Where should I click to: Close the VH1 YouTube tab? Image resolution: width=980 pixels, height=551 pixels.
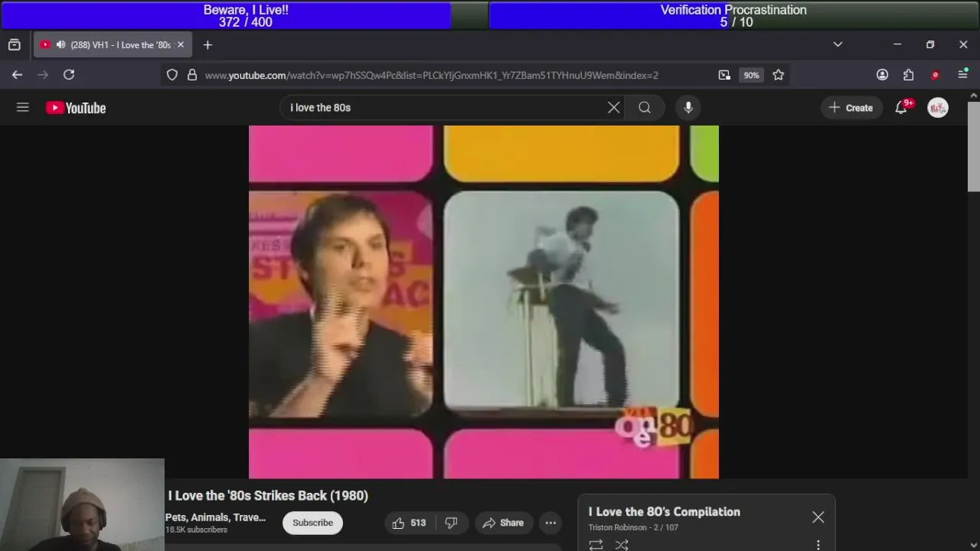click(x=181, y=45)
